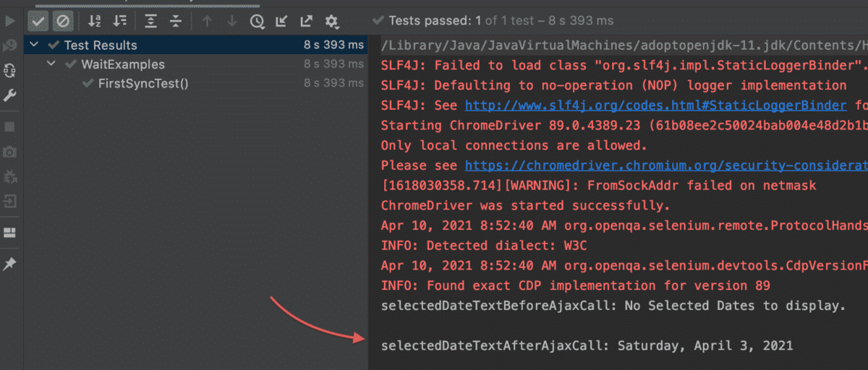
Task: Click the Collapse All tests icon
Action: pyautogui.click(x=175, y=21)
